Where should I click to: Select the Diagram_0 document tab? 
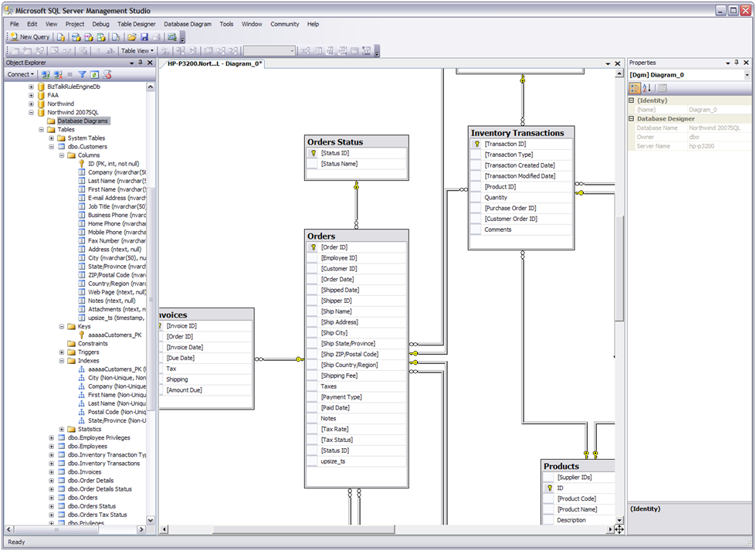click(214, 63)
